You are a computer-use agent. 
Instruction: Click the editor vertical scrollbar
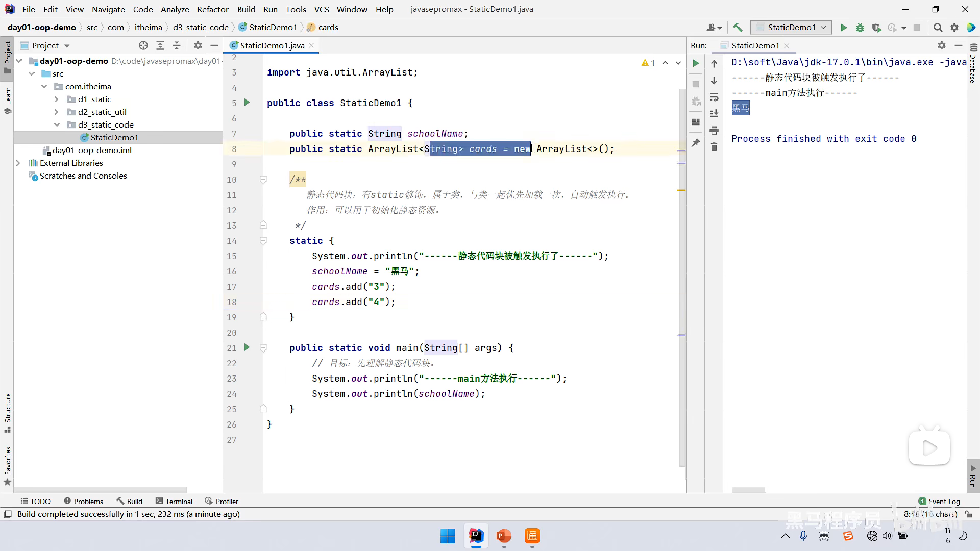[682, 275]
